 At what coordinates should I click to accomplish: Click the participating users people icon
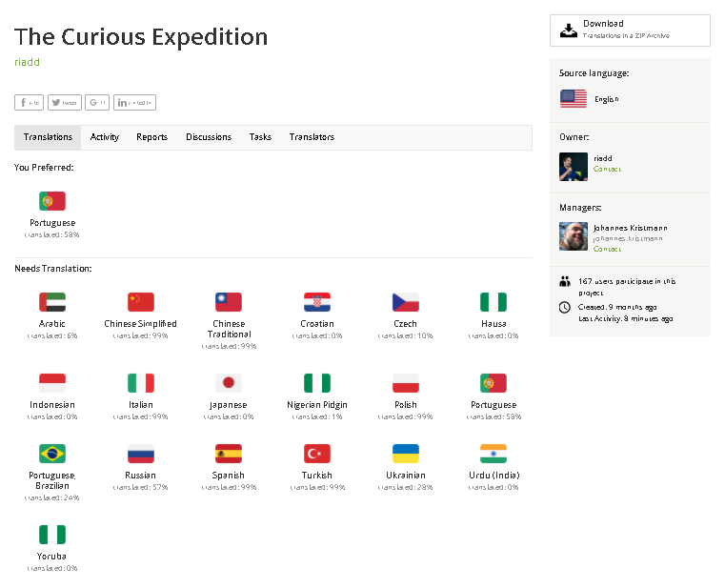(565, 281)
